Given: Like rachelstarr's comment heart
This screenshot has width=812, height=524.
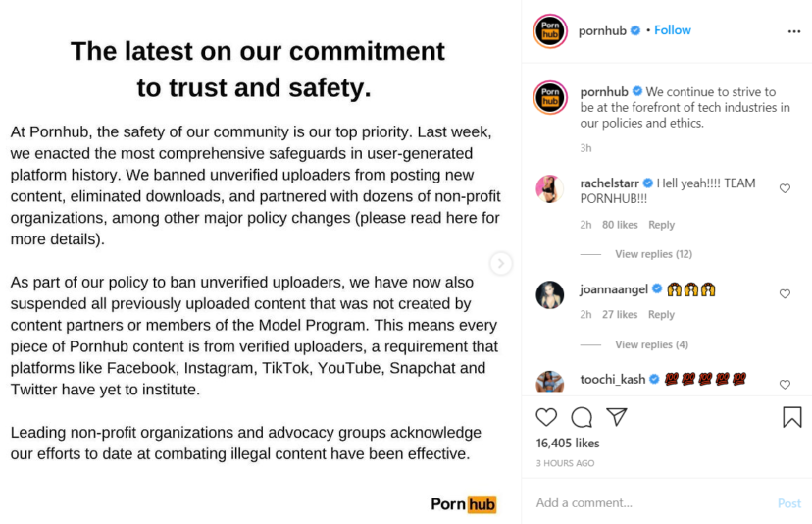Looking at the screenshot, I should point(785,188).
